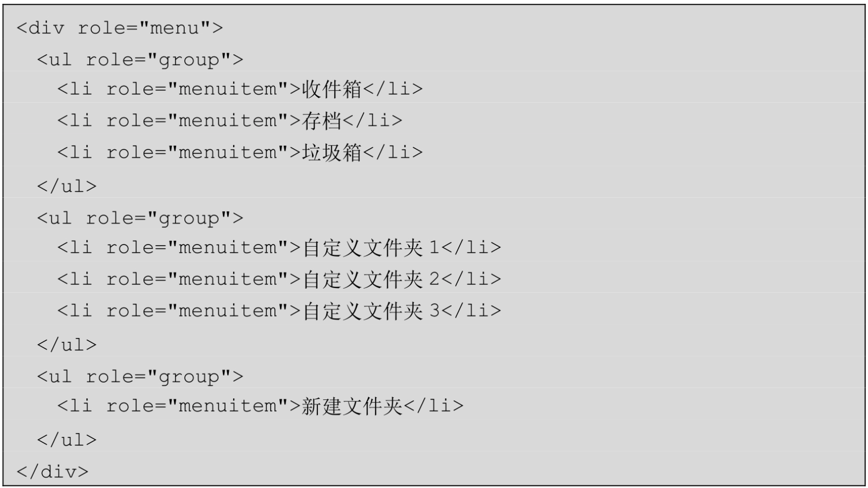Screen dimensions: 868x488
Task: Select the 自定义文件夹 1 menuitem line
Action: click(279, 248)
